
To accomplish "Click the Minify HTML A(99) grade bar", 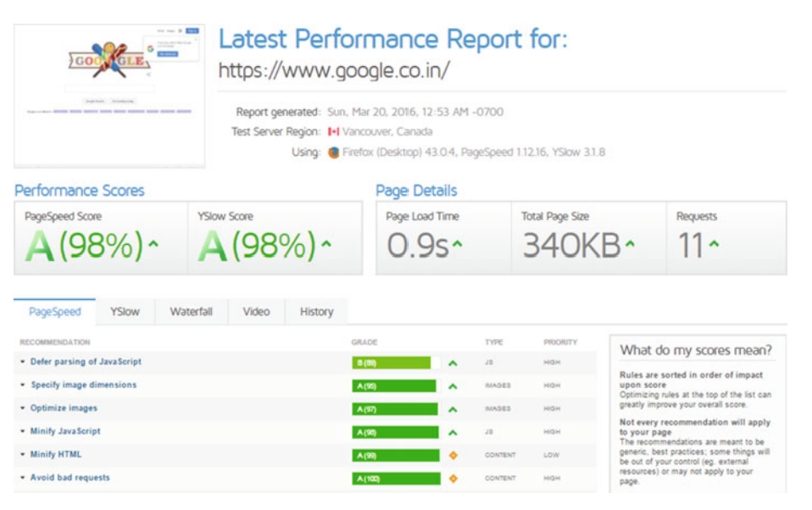I will (396, 456).
